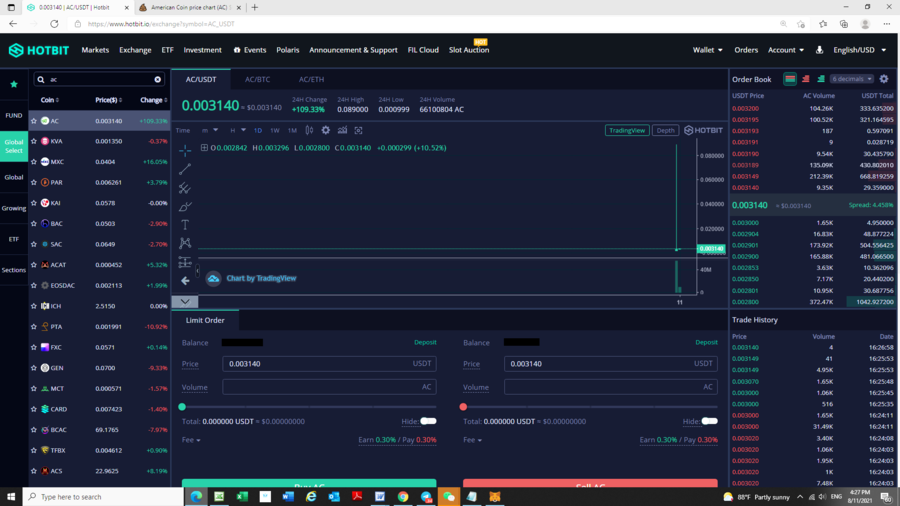The width and height of the screenshot is (900, 506).
Task: Click the candlestick chart style icon
Action: click(309, 130)
